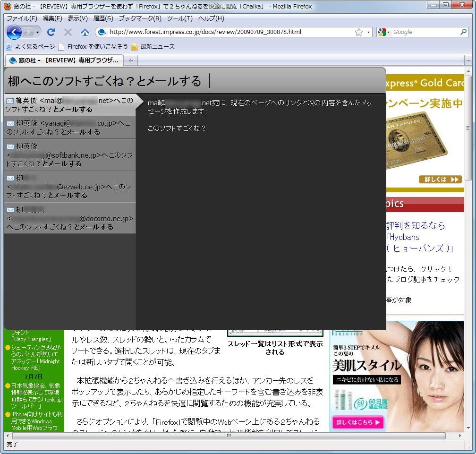Bookmark this page with the star icon
Screen dimensions: 476x454
click(x=359, y=32)
